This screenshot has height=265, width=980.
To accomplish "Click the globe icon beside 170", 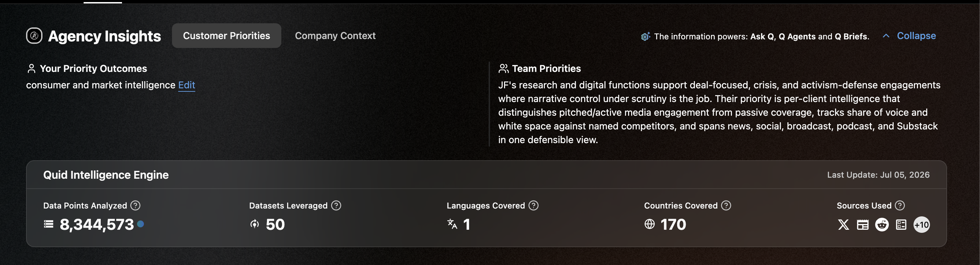I will click(x=650, y=224).
